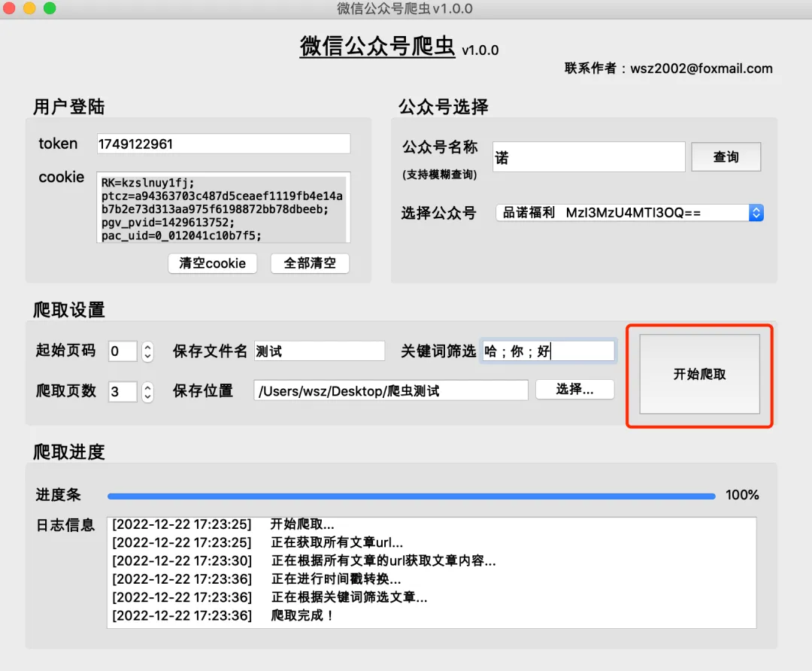Click the 关键词筛选 input field
812x671 pixels.
(x=548, y=351)
